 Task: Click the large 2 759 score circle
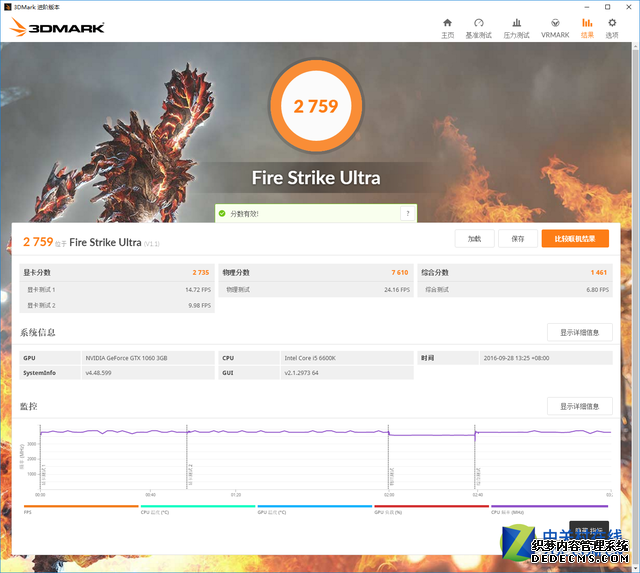point(316,106)
